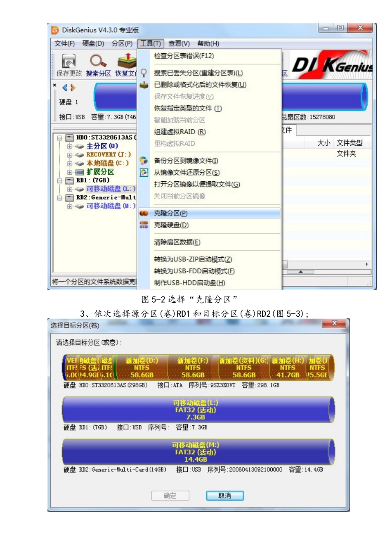Choose 克隆分区(P) menu entry
Viewport: 392px width, 555px height.
coord(210,213)
